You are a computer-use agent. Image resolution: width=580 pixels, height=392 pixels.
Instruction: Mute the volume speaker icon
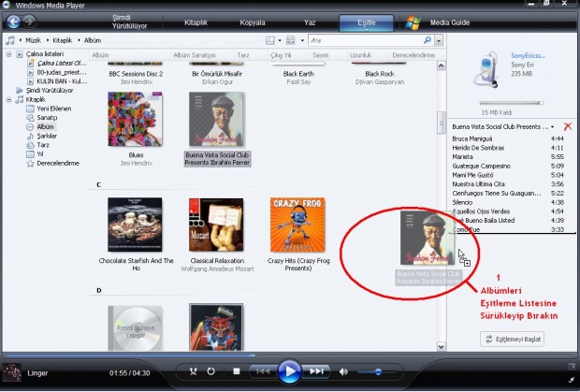click(x=344, y=371)
